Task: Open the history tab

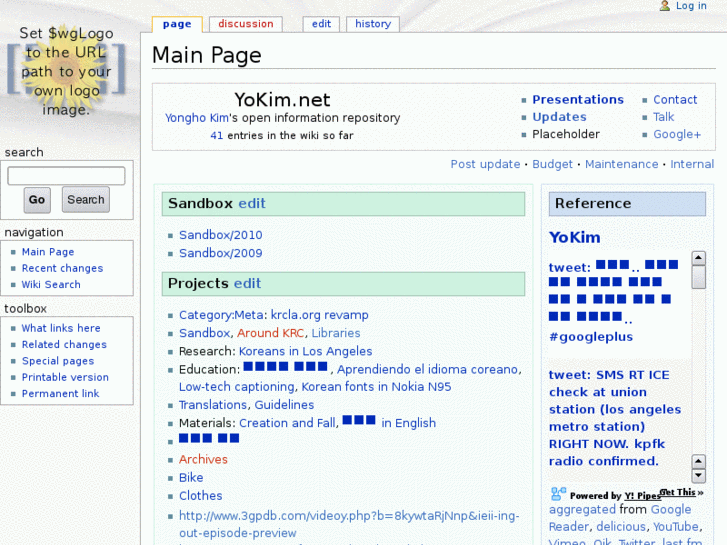Action: (373, 24)
